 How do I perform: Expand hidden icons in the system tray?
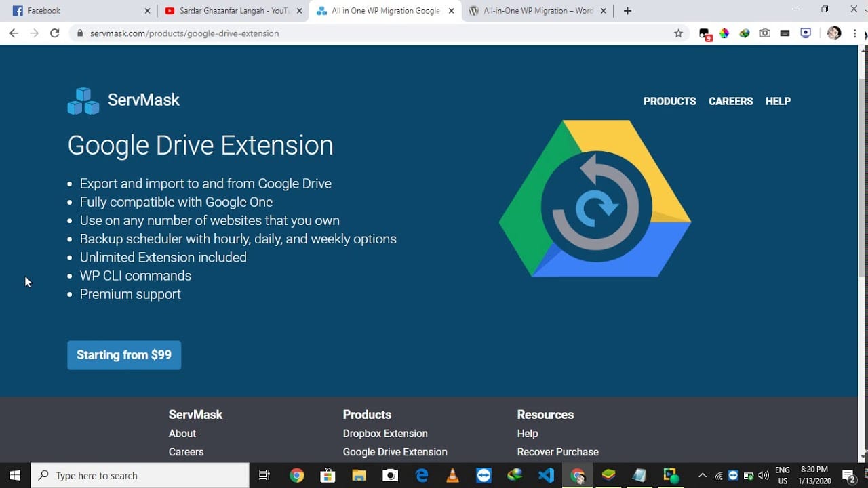click(x=702, y=475)
